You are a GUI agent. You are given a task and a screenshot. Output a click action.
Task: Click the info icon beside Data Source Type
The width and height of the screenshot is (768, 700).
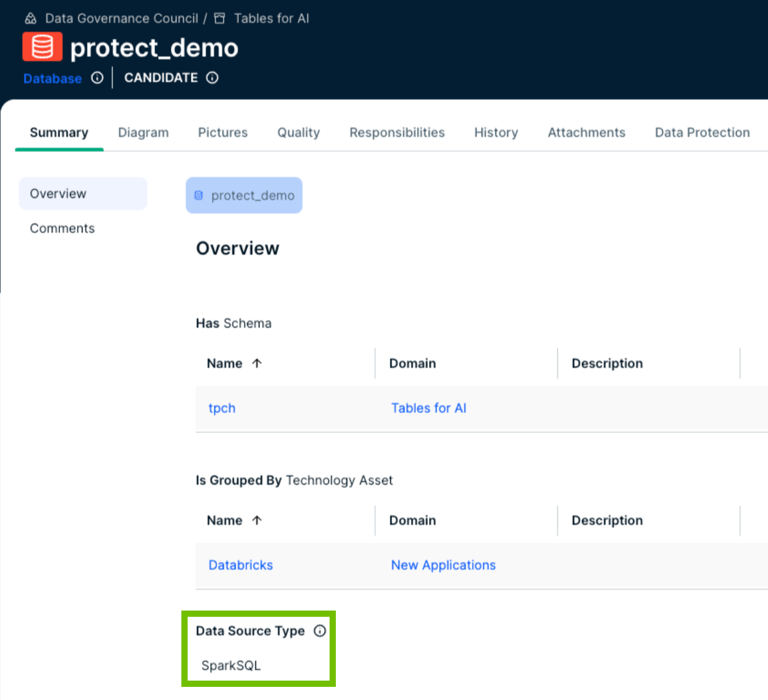point(320,631)
